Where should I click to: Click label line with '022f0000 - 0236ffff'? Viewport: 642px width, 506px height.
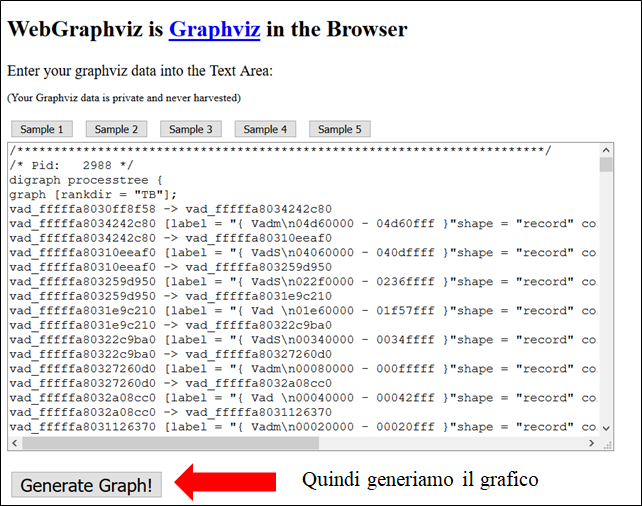tap(303, 282)
